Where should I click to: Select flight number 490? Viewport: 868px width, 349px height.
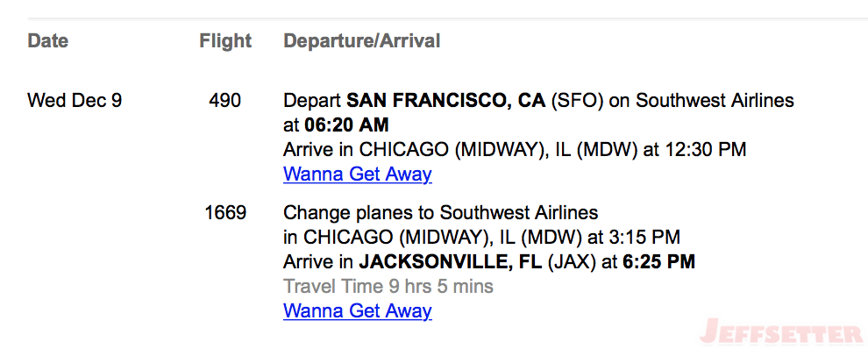[225, 101]
